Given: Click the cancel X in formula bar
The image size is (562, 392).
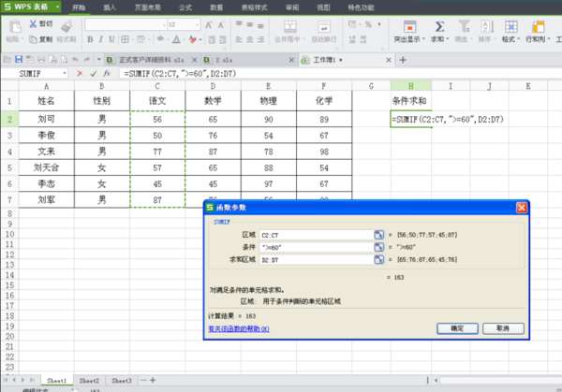Looking at the screenshot, I should point(80,73).
